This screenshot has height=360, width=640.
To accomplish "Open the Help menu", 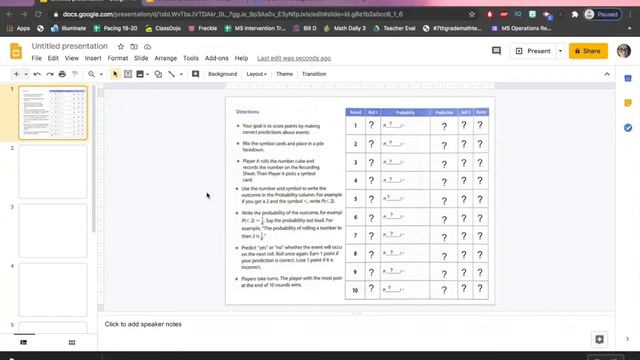I will [241, 58].
